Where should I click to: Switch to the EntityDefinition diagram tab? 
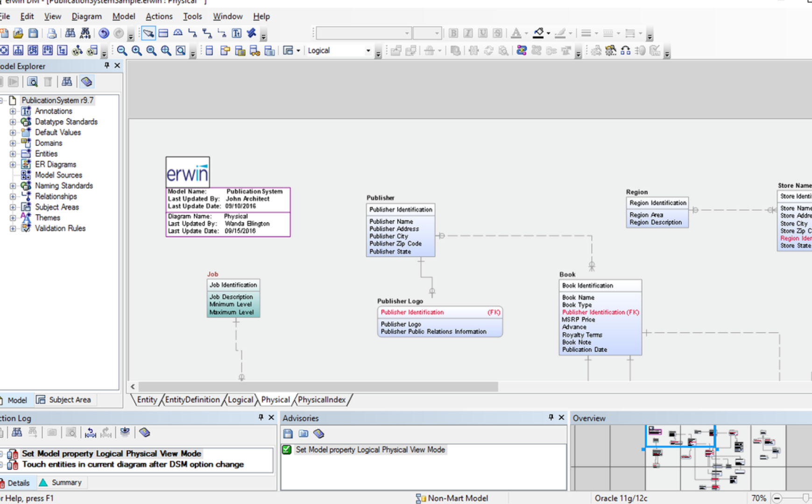(192, 400)
